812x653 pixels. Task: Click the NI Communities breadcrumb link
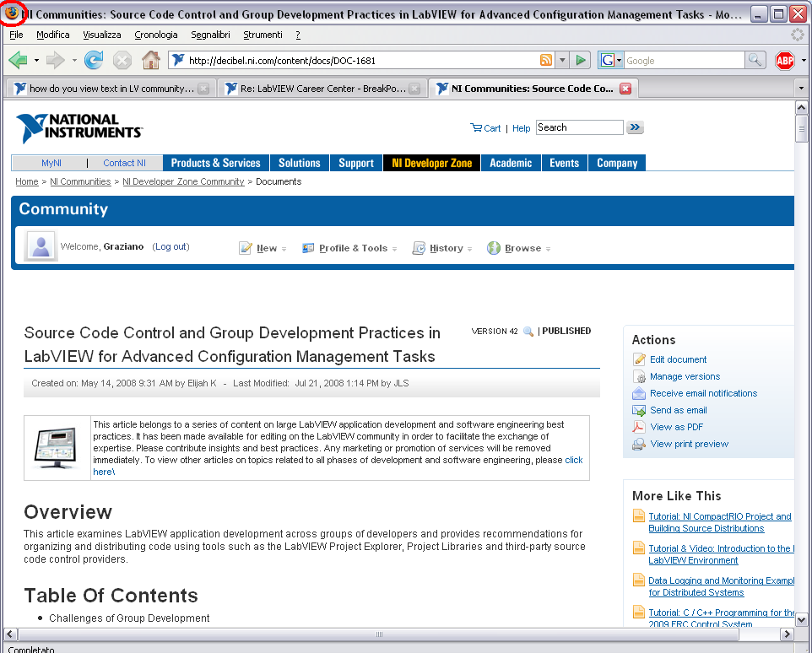coord(80,181)
